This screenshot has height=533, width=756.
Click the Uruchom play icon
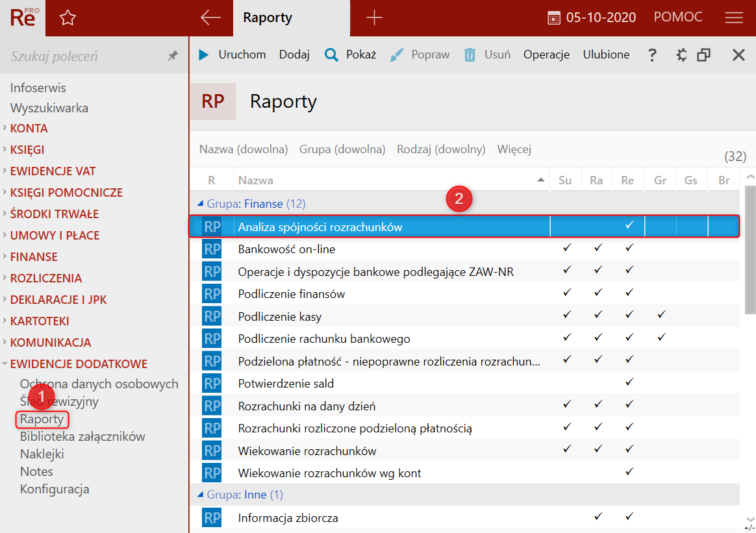pos(204,55)
